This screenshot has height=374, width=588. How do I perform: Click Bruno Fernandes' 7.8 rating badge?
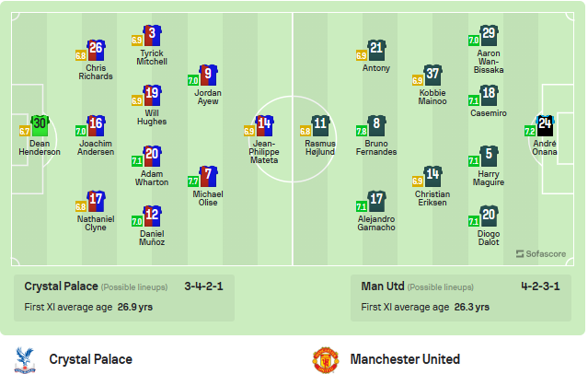click(362, 131)
